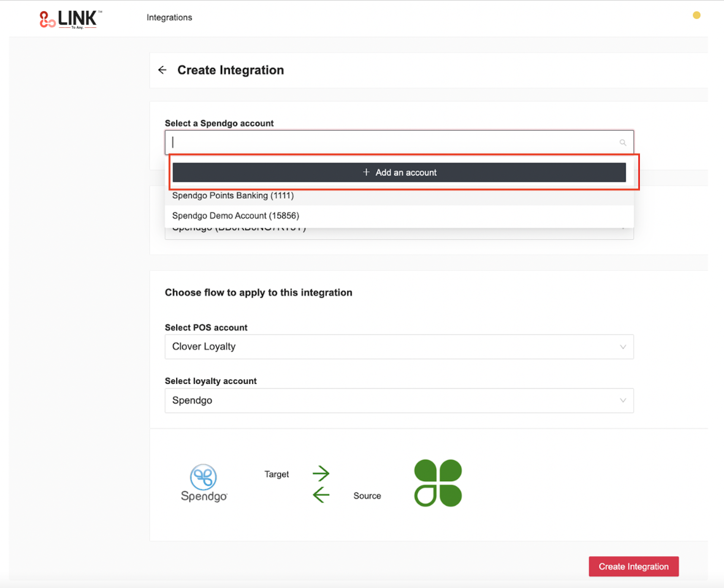
Task: Select Spendgo Demo Account (15856) option
Action: pyautogui.click(x=235, y=215)
